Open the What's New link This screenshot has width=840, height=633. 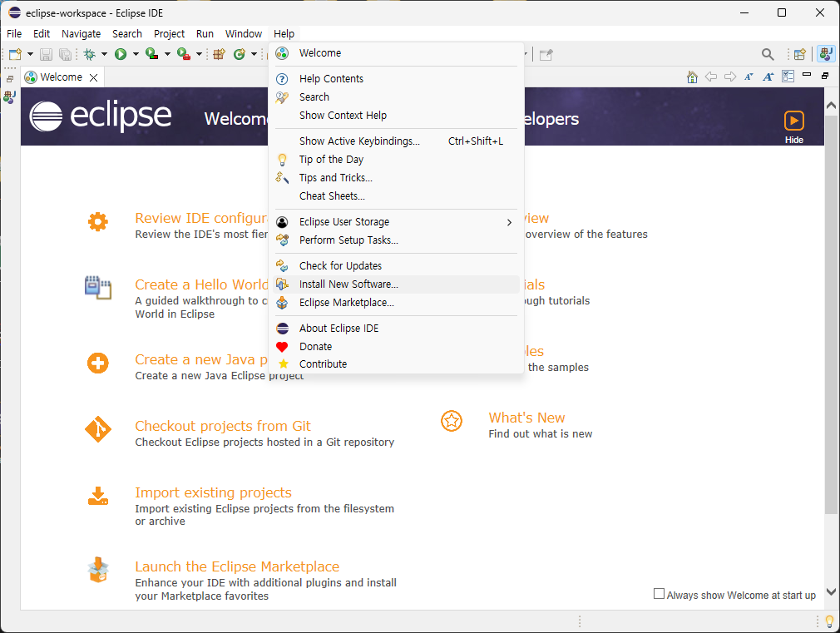[x=526, y=418]
